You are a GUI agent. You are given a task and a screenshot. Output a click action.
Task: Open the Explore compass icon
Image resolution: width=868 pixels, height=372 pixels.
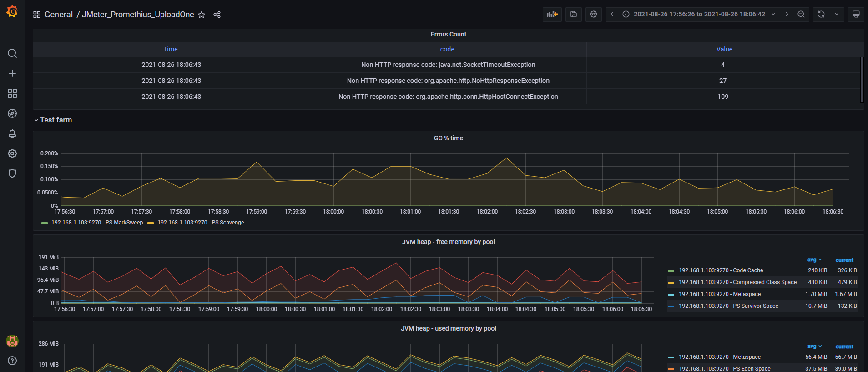click(12, 113)
